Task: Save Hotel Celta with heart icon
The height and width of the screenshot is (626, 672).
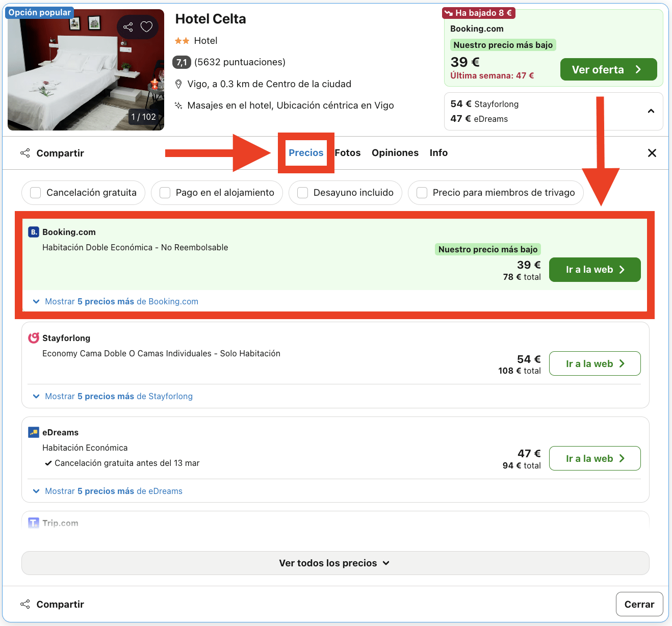Action: coord(146,27)
